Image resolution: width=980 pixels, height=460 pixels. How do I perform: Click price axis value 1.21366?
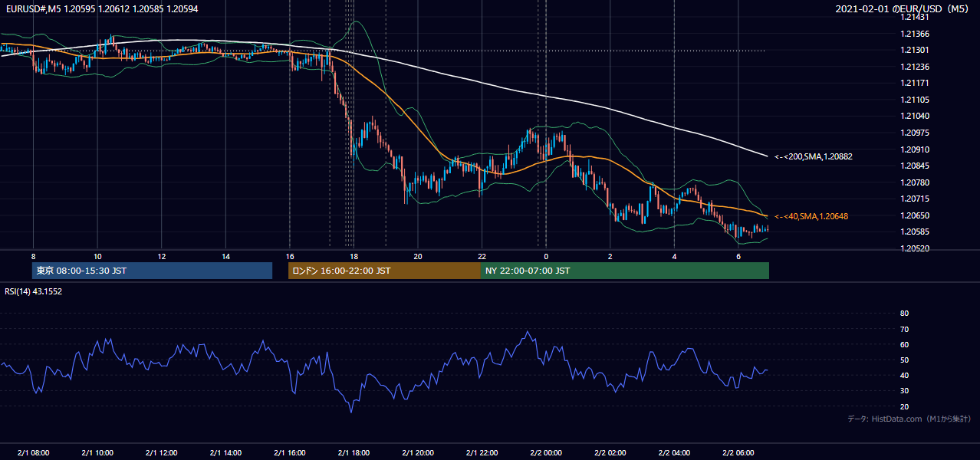click(x=915, y=34)
